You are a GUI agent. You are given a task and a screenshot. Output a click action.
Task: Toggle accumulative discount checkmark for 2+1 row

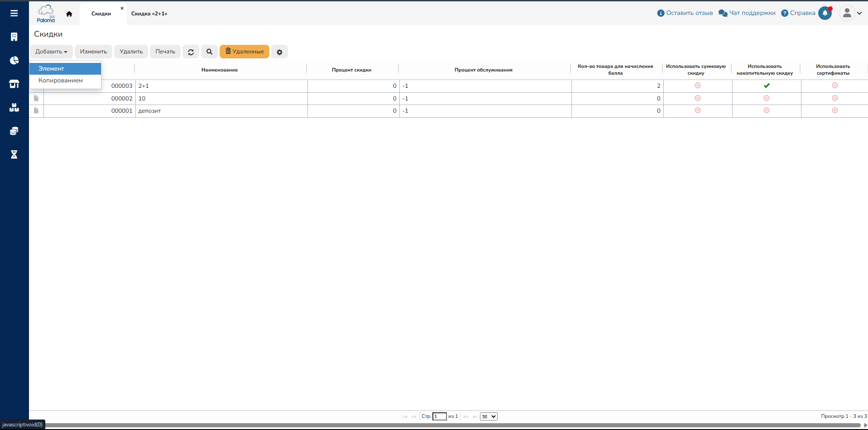[766, 86]
